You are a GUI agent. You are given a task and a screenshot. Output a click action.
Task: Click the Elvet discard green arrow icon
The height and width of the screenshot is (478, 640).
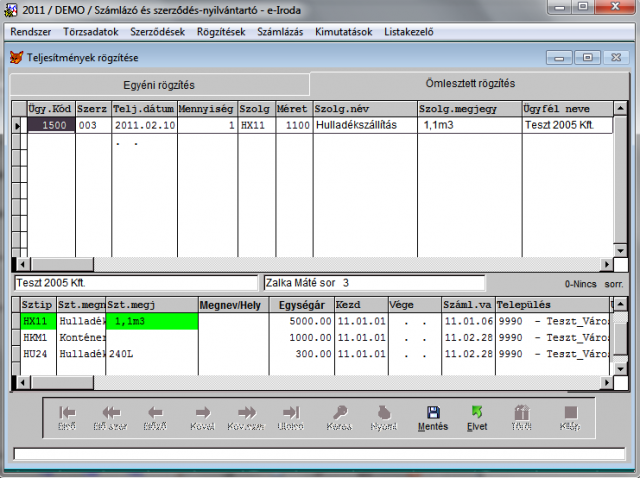[477, 412]
